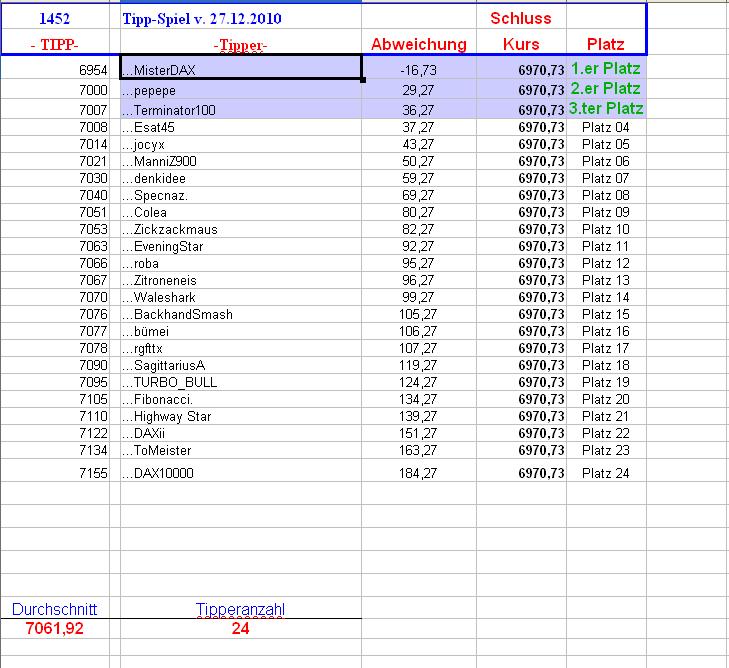The width and height of the screenshot is (729, 668).
Task: Click the roba cell
Action: click(x=241, y=264)
